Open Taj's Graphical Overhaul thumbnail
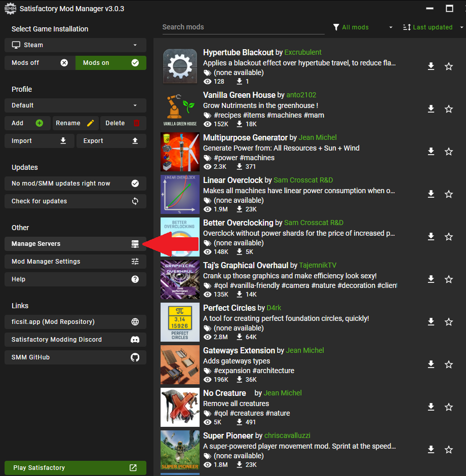The width and height of the screenshot is (466, 476). 180,280
